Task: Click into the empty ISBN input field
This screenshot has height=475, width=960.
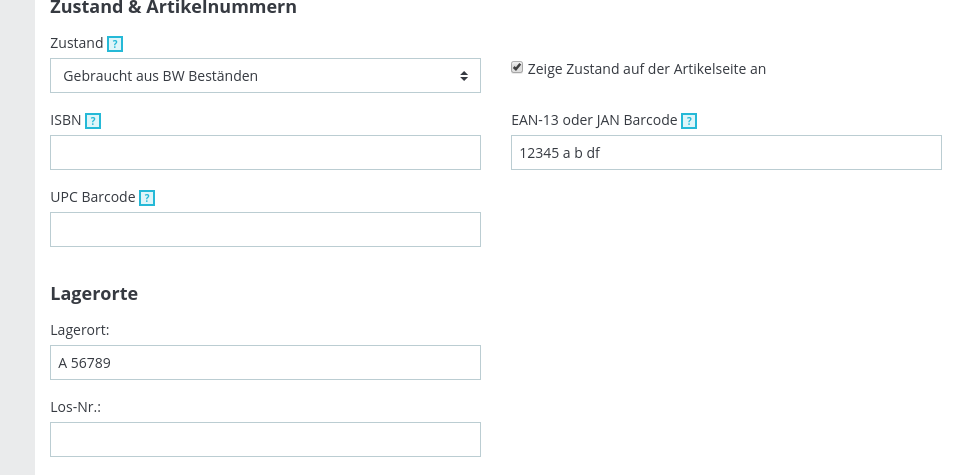Action: pos(265,153)
